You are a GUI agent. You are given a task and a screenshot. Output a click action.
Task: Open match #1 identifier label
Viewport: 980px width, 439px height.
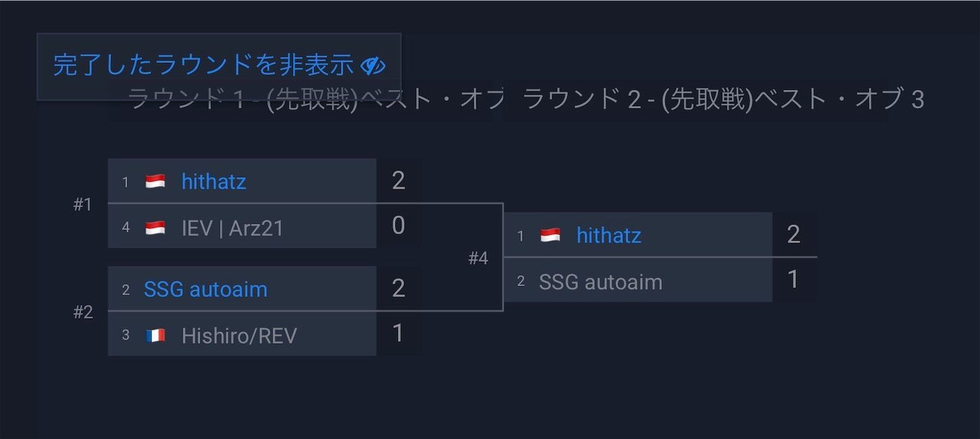point(83,204)
